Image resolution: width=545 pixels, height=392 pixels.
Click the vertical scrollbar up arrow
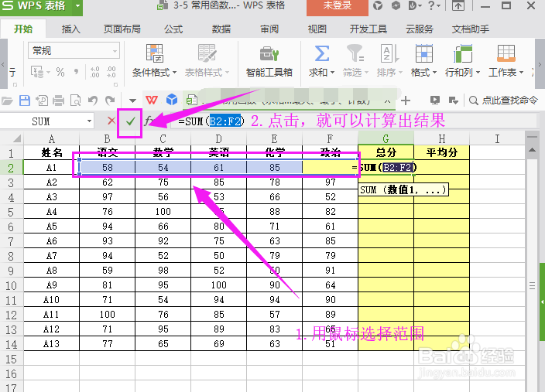532,150
